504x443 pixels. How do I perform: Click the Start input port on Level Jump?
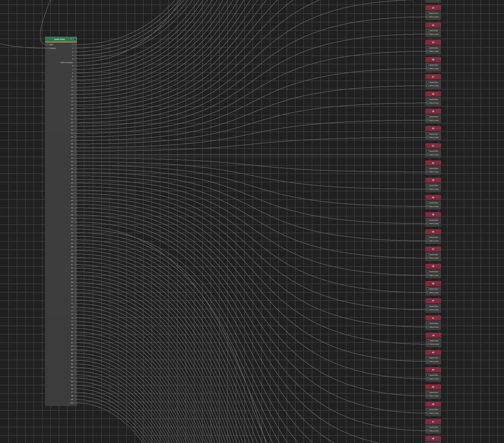tap(47, 45)
